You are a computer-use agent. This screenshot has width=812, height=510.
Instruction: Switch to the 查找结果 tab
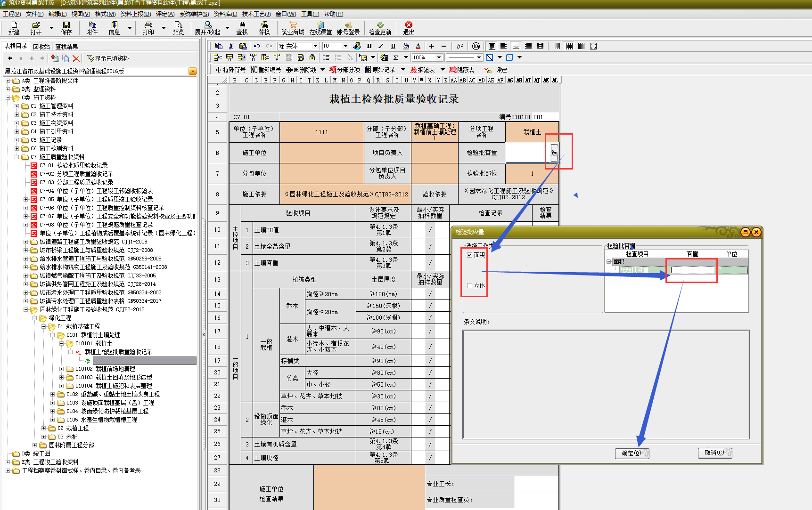coord(66,47)
